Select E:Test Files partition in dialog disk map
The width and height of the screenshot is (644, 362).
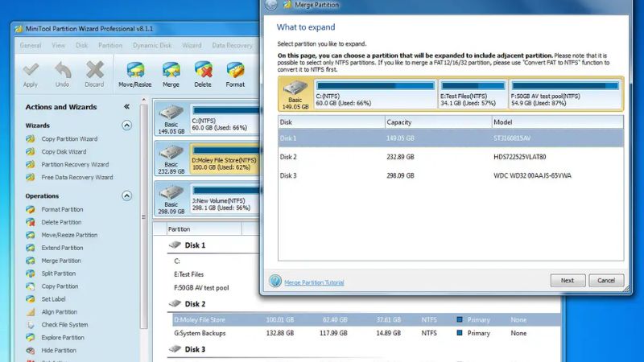[x=473, y=94]
